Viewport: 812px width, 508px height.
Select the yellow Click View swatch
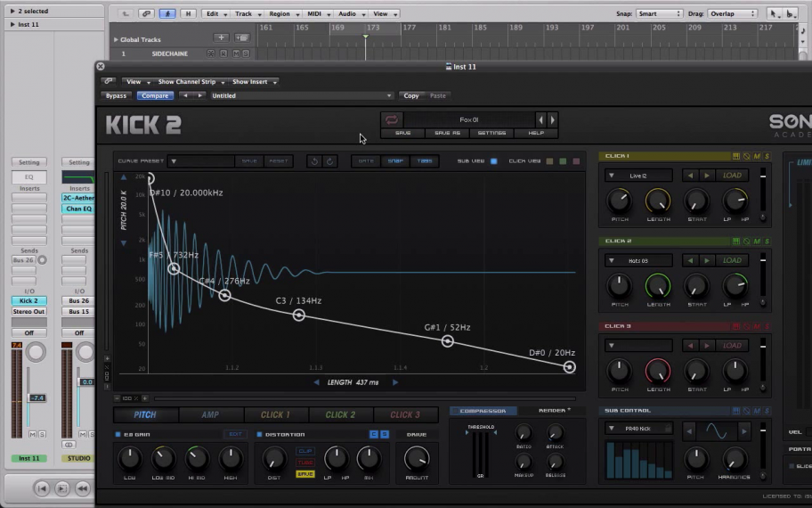click(x=550, y=161)
